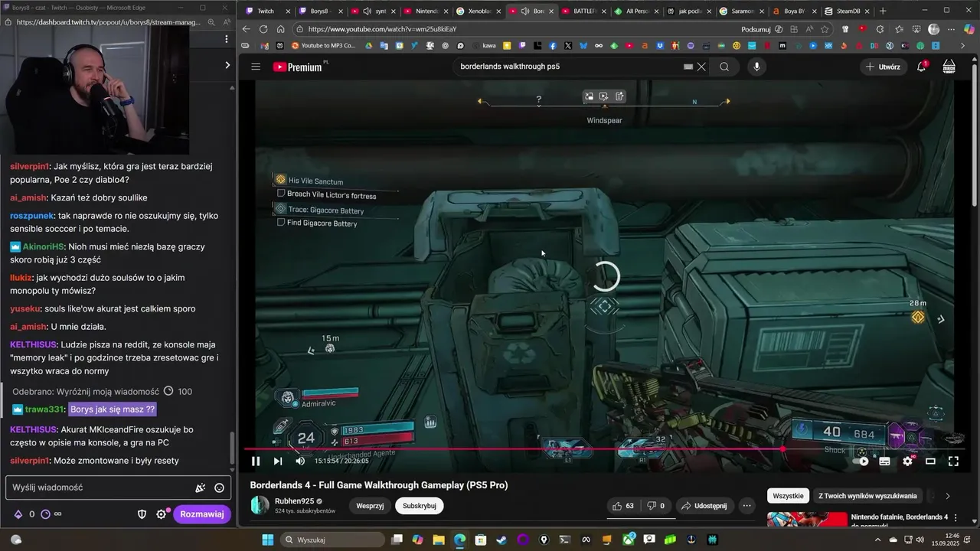This screenshot has width=980, height=551.
Task: Open the emoji picker in chat
Action: pos(219,487)
